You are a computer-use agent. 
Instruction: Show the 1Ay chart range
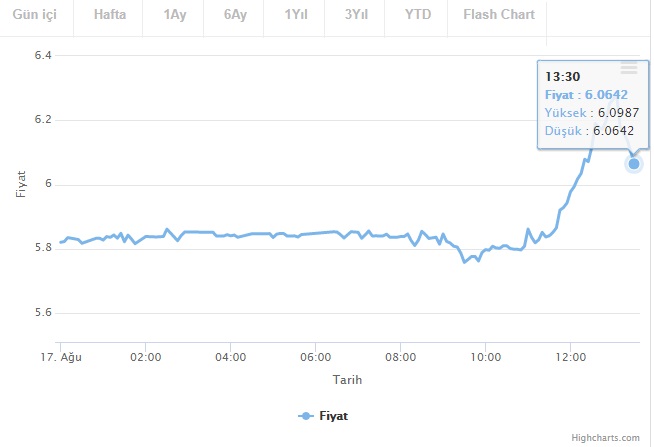pos(174,15)
